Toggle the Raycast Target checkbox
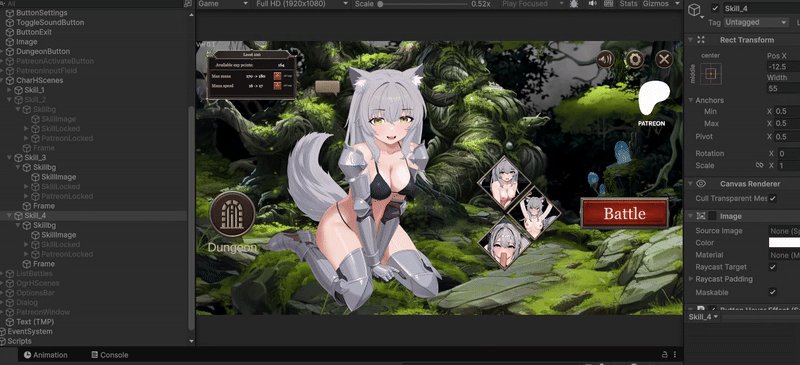Viewport: 800px width, 365px height. click(772, 267)
